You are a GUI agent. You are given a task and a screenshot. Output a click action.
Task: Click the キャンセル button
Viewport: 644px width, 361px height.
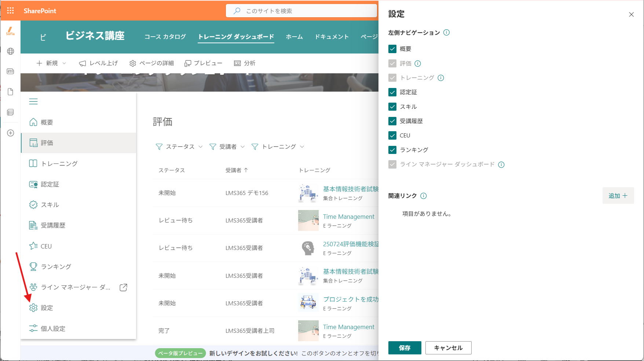pyautogui.click(x=448, y=348)
